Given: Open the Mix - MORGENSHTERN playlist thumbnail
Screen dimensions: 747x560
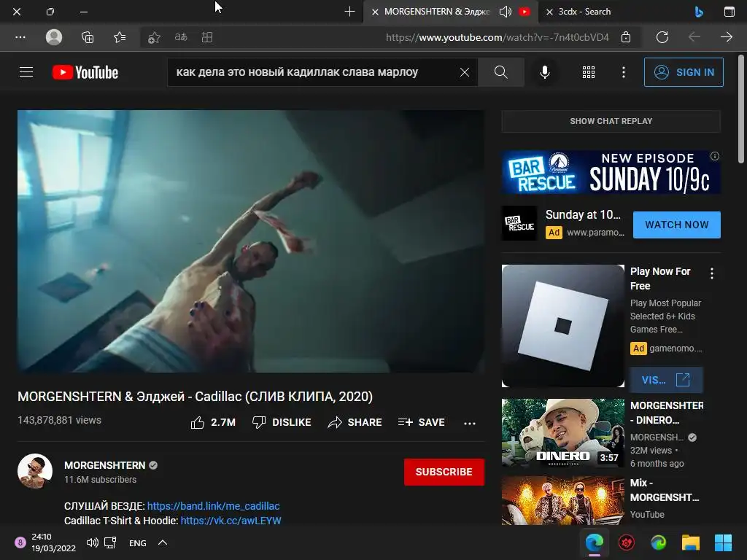Looking at the screenshot, I should 562,500.
